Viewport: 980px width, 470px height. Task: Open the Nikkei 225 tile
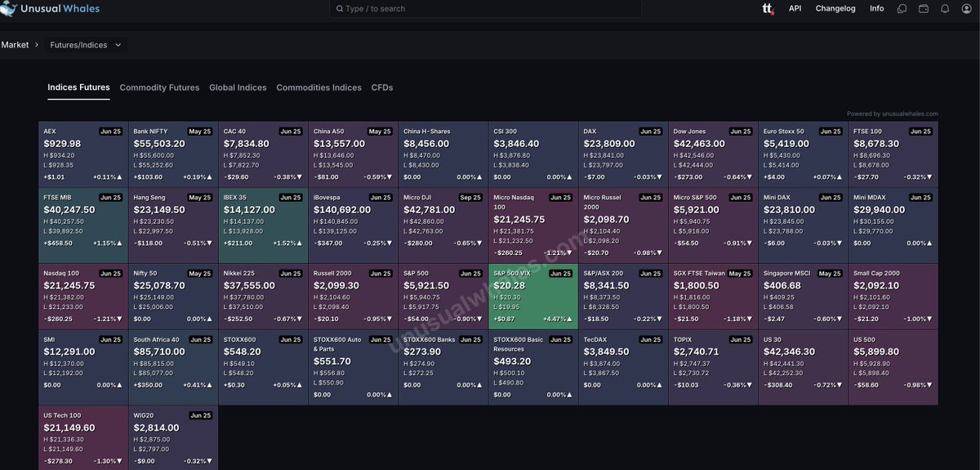click(x=263, y=298)
